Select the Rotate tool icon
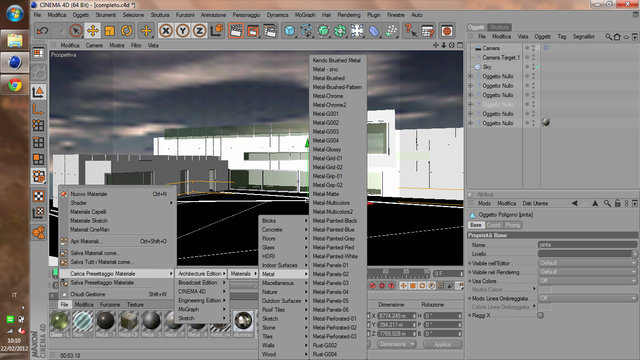Viewport: 640px width, 360px height. point(127,31)
